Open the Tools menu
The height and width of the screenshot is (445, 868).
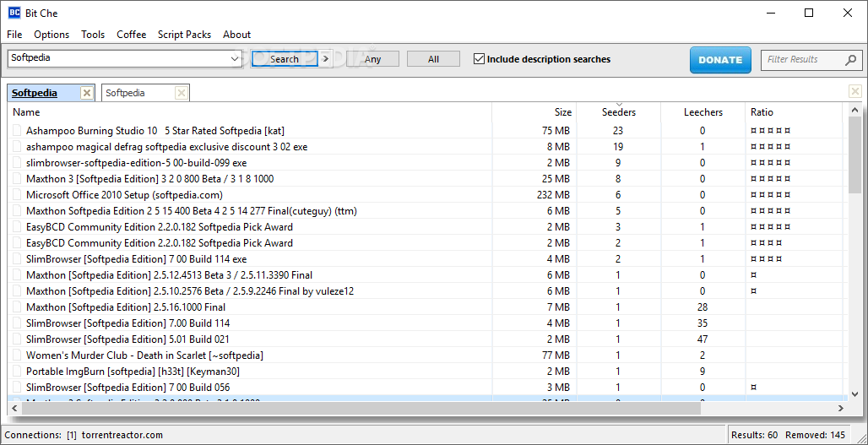[x=93, y=35]
